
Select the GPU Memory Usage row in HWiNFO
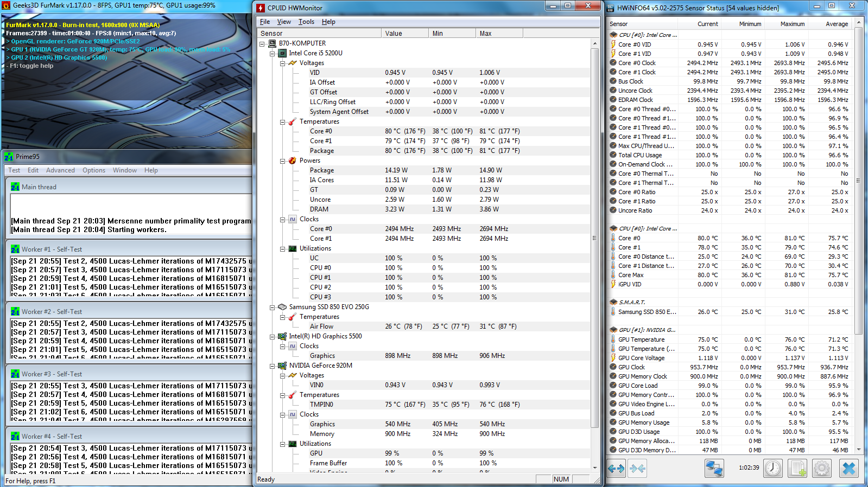(x=730, y=422)
